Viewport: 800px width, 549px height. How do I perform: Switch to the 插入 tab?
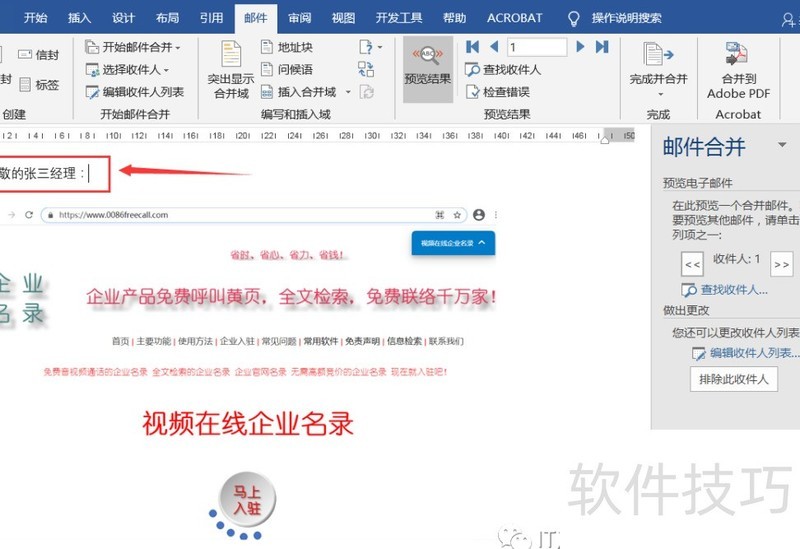[79, 18]
